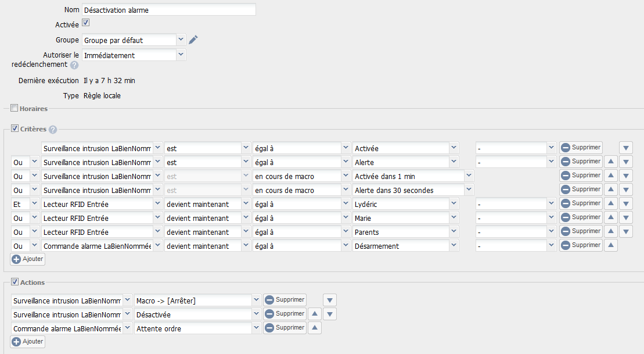
Task: Open the Groupe par défaut dropdown
Action: pyautogui.click(x=181, y=40)
